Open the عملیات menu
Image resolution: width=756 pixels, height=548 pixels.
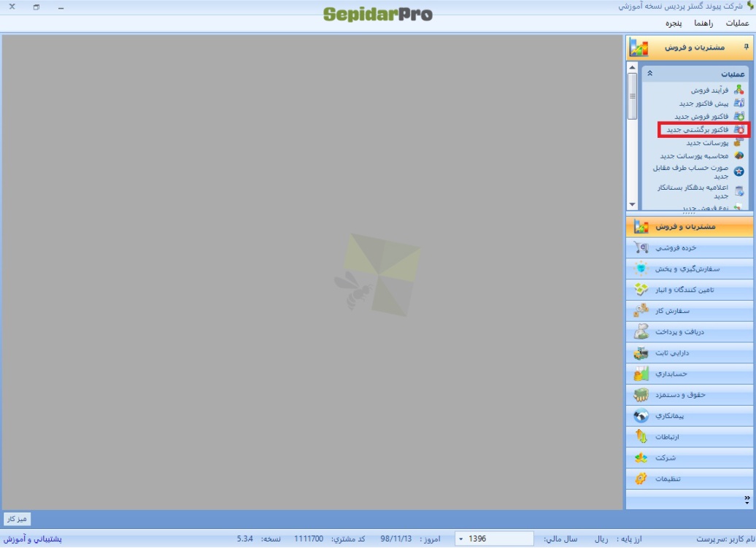point(737,23)
